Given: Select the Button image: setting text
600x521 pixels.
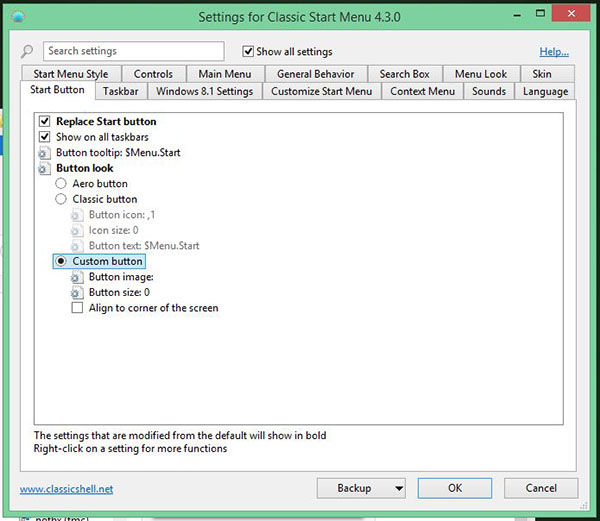Looking at the screenshot, I should (x=121, y=277).
